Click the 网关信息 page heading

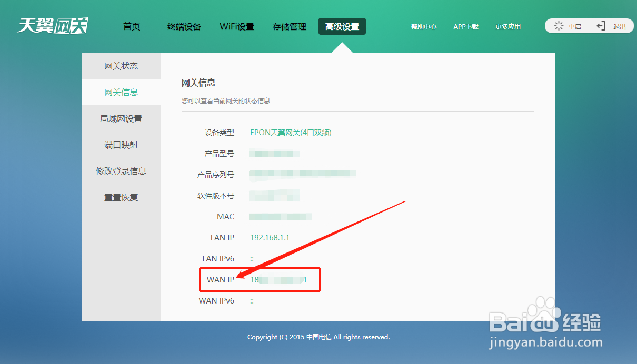coord(198,83)
